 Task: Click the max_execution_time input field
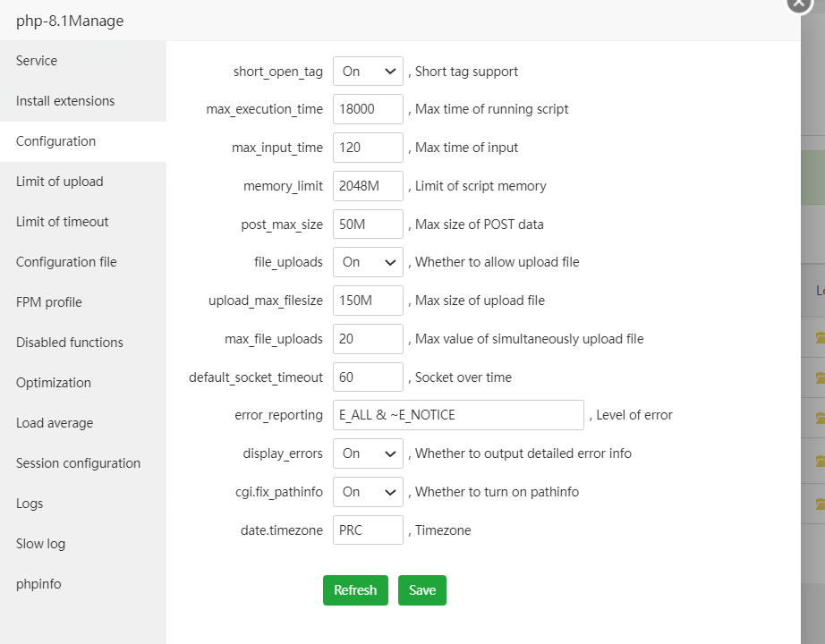click(x=368, y=110)
